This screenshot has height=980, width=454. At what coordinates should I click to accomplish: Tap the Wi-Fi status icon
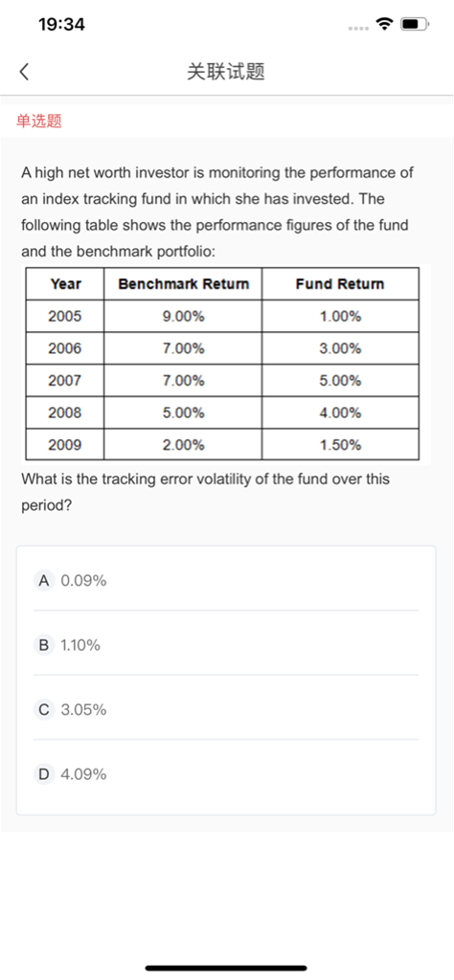384,24
